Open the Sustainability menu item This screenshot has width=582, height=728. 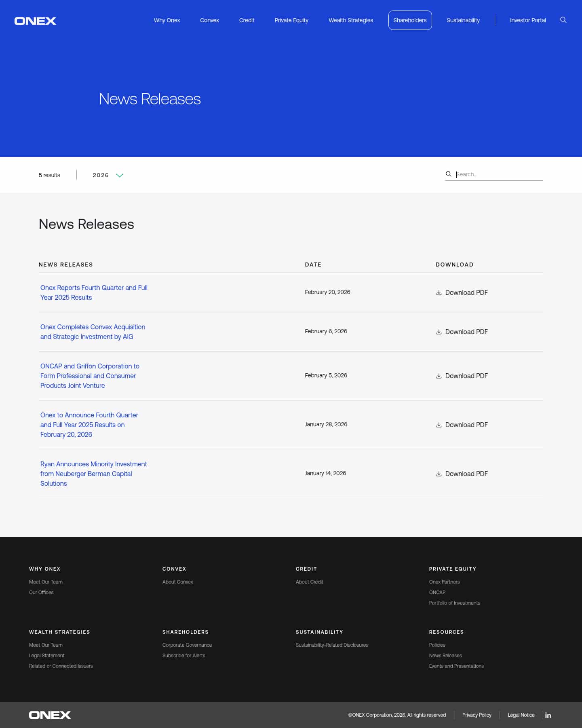463,20
